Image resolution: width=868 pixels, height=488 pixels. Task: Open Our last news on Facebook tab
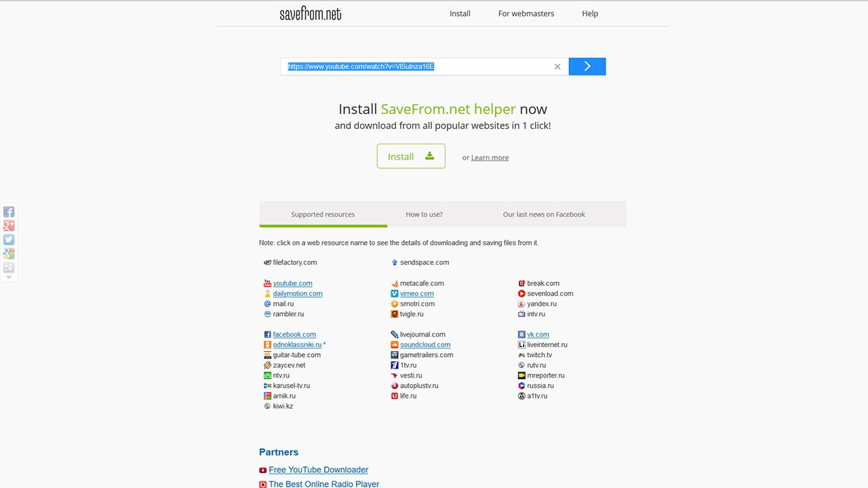(544, 214)
